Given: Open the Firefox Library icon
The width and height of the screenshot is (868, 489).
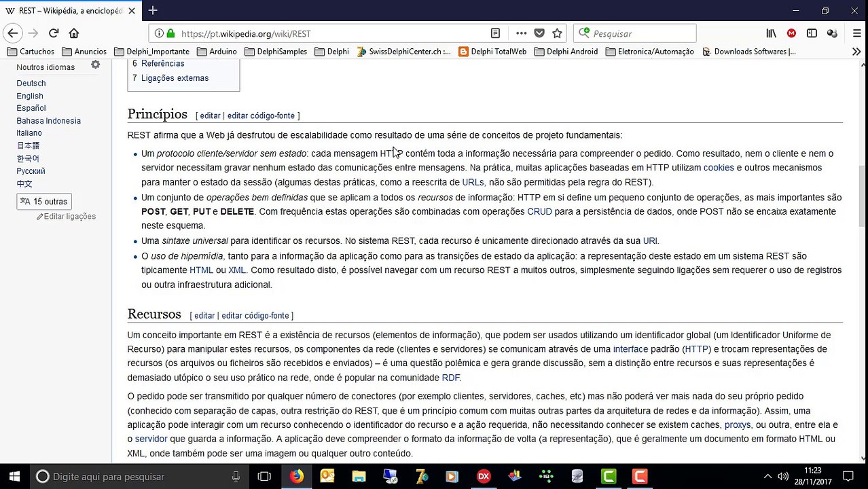Looking at the screenshot, I should click(771, 33).
